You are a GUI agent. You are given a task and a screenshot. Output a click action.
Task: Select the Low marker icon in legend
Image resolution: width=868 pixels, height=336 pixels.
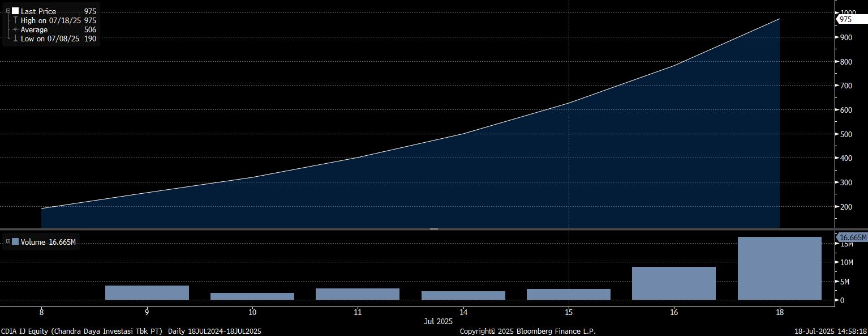(x=15, y=39)
